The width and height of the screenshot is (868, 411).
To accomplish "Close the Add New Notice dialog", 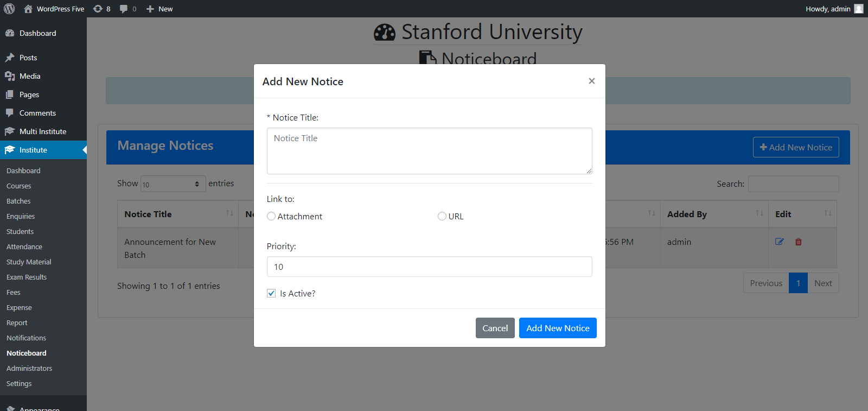I will [x=592, y=81].
